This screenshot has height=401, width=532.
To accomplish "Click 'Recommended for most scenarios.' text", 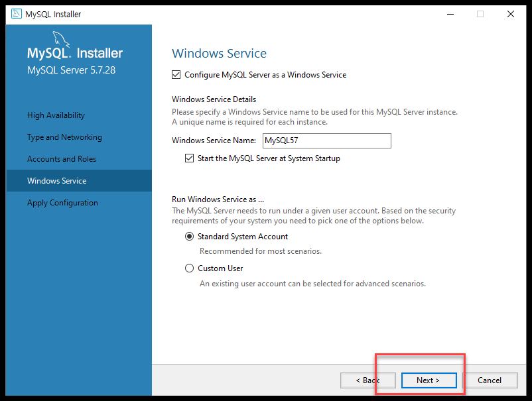I will pyautogui.click(x=261, y=251).
